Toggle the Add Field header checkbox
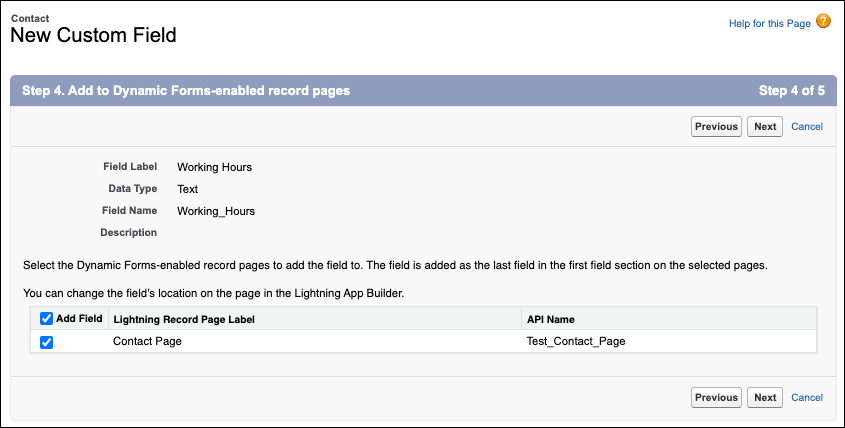845x428 pixels. pyautogui.click(x=46, y=318)
